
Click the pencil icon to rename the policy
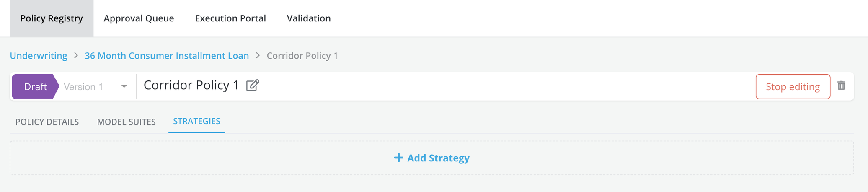(253, 86)
